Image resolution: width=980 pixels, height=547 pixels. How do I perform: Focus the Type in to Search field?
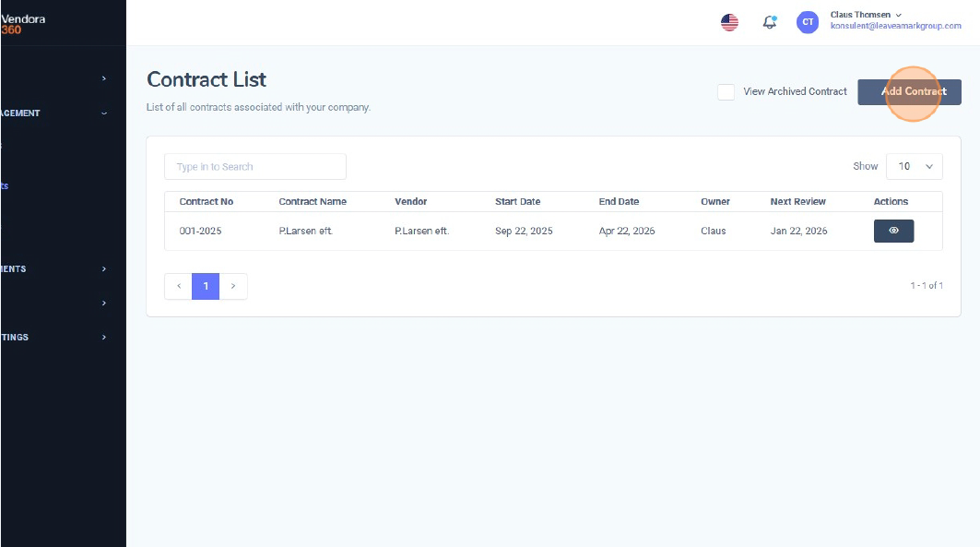[x=255, y=167]
